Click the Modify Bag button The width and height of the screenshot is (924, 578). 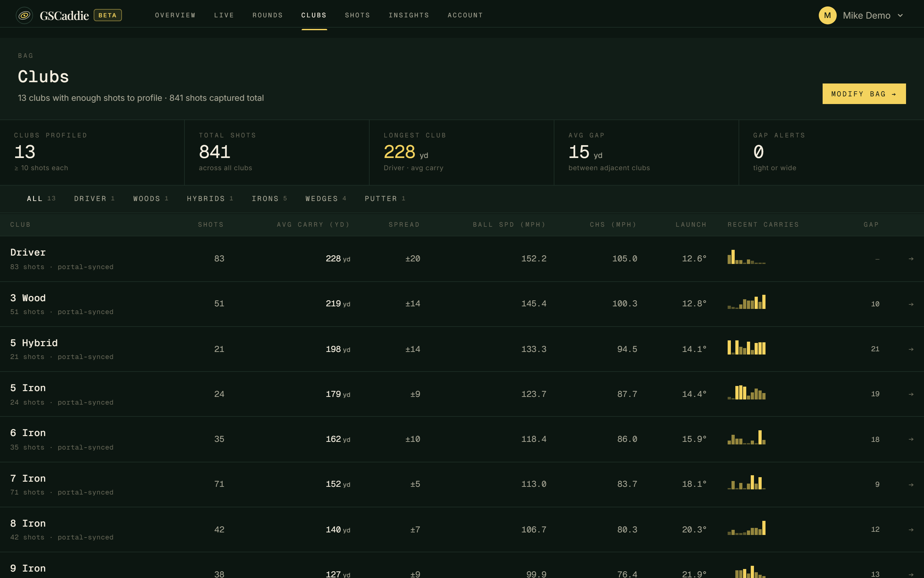(x=864, y=94)
